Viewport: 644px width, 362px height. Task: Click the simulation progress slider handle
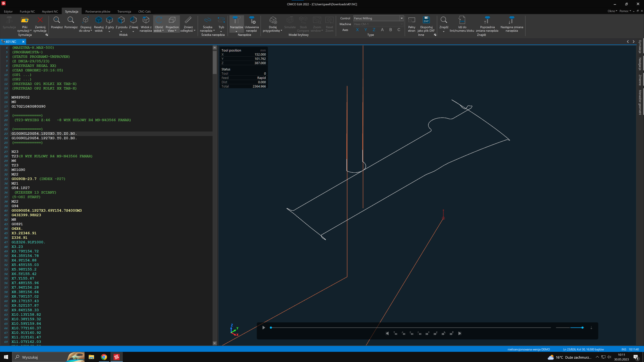click(271, 327)
